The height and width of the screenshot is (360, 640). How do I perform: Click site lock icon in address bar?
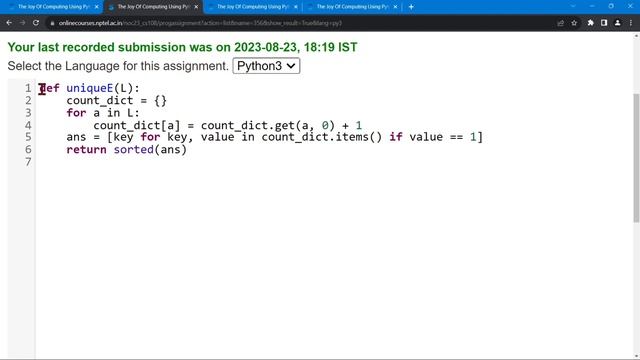coord(52,23)
